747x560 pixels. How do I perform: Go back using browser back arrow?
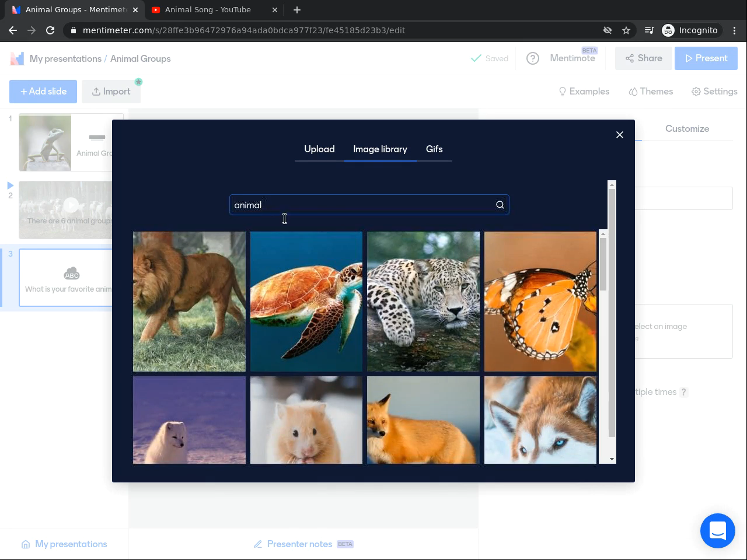pos(13,30)
